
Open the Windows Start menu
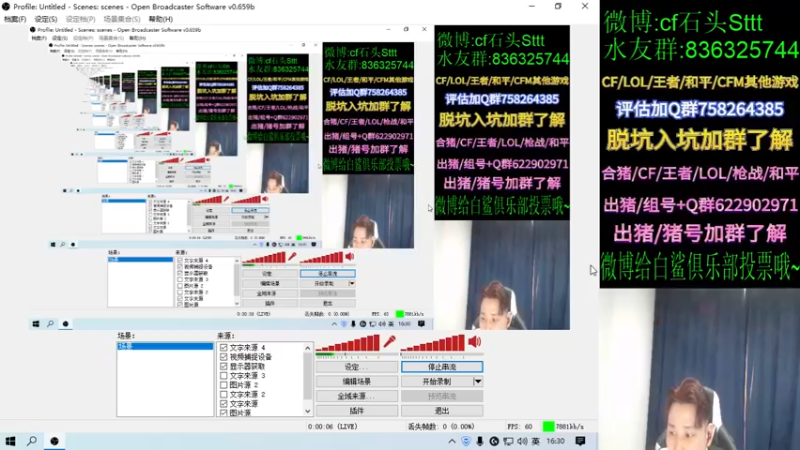[x=10, y=441]
